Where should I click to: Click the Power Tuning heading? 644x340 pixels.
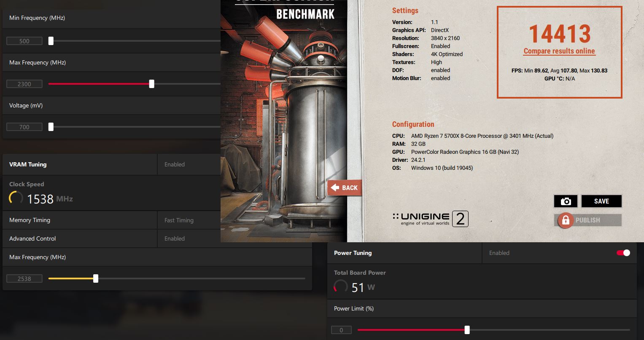coord(353,253)
